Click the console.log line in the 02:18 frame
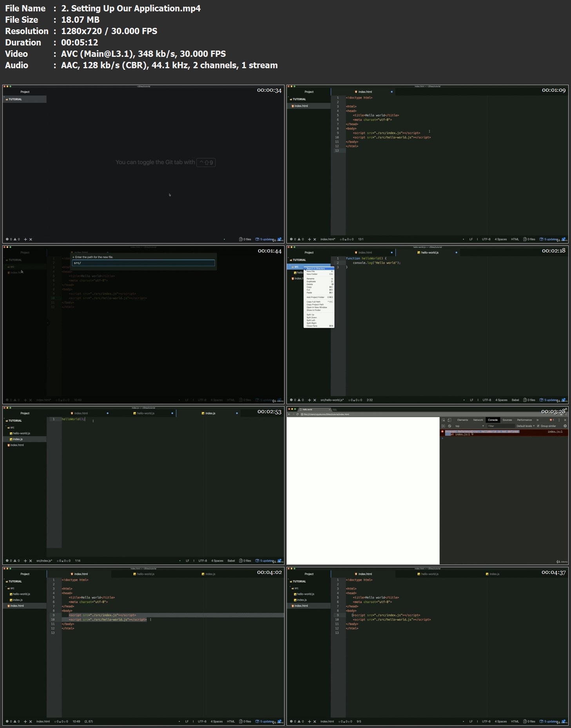 (x=377, y=263)
